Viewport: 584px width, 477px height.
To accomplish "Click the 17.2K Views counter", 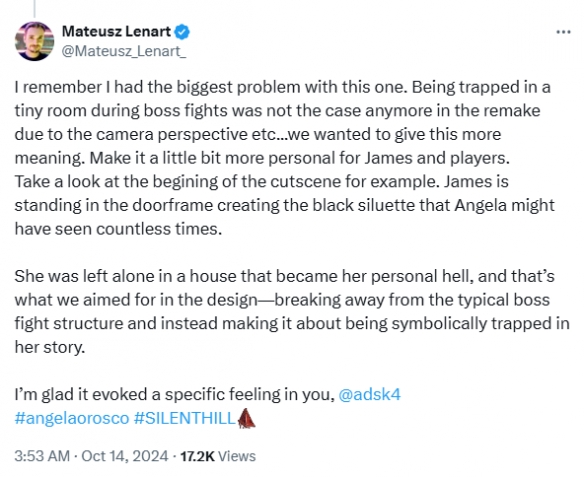I will pyautogui.click(x=218, y=456).
